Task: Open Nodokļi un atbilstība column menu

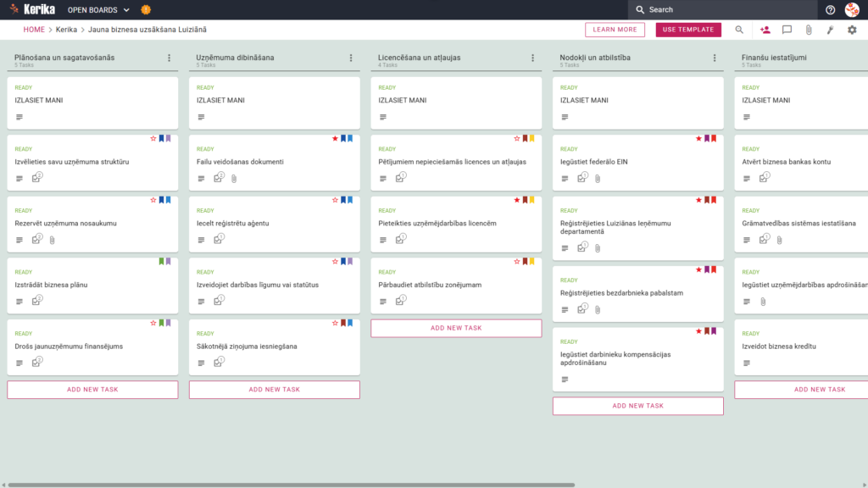Action: [715, 58]
